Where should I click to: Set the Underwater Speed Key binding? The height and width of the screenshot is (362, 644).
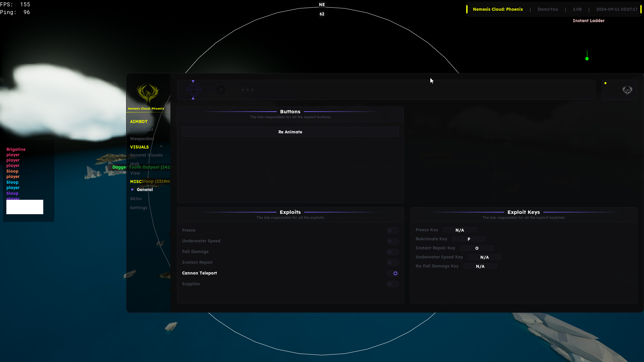(x=484, y=257)
